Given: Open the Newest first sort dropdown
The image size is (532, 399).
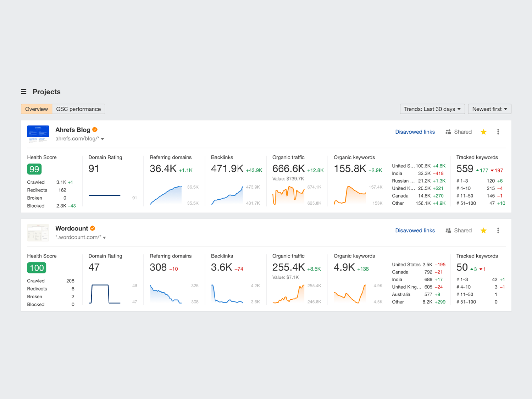Looking at the screenshot, I should point(490,109).
